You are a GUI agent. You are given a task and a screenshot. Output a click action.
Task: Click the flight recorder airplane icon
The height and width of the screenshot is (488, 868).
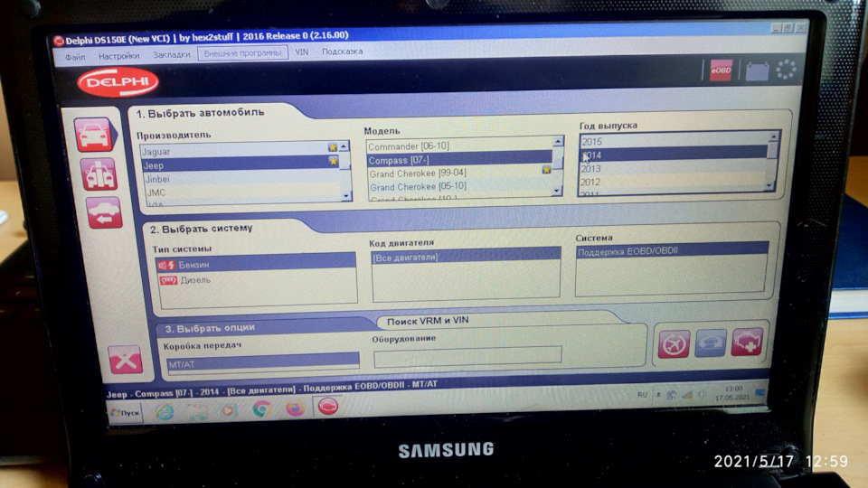click(673, 344)
